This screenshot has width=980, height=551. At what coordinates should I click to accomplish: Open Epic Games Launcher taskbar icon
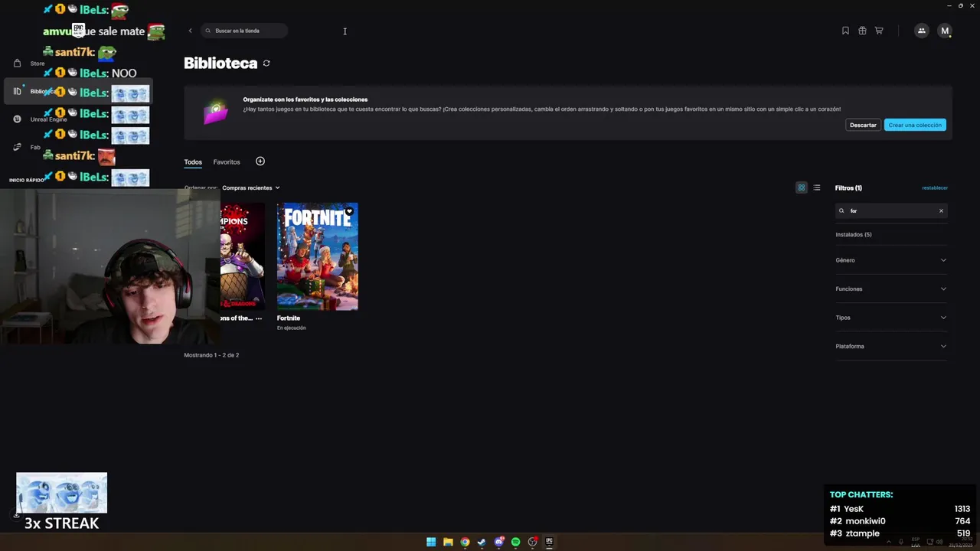pos(549,542)
